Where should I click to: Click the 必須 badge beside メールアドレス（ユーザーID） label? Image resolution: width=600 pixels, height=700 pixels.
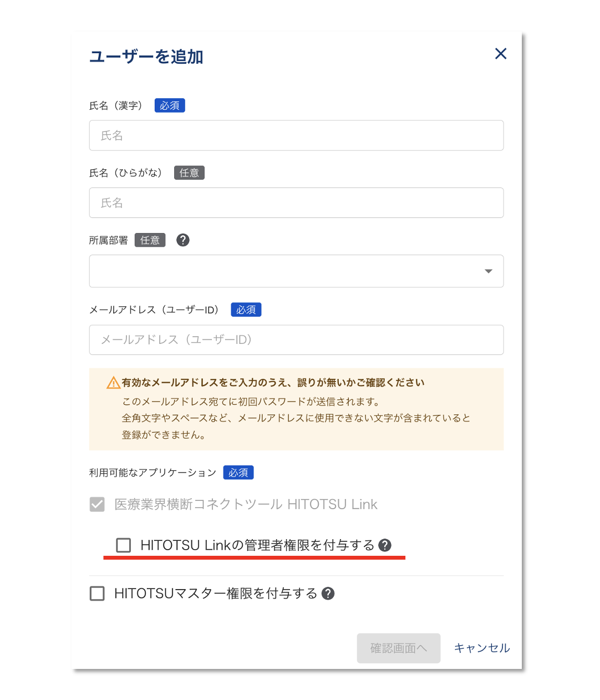coord(246,310)
